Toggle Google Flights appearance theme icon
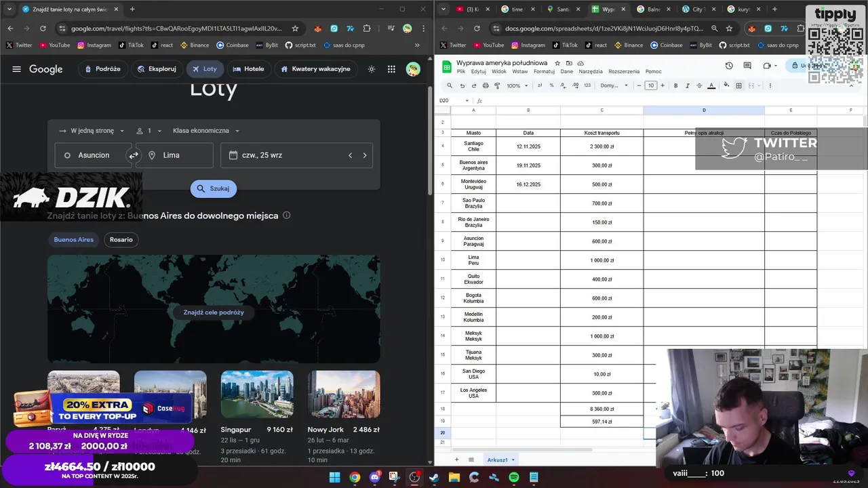Viewport: 868px width, 488px height. 371,69
